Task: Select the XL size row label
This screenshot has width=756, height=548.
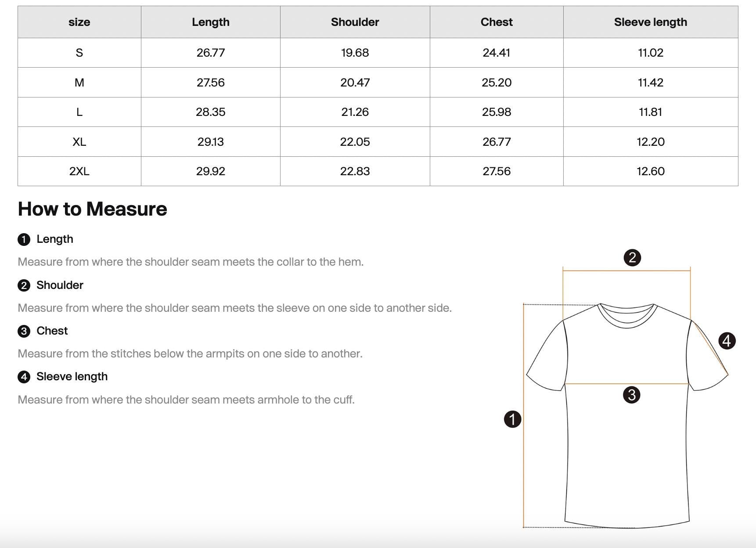Action: pos(79,142)
